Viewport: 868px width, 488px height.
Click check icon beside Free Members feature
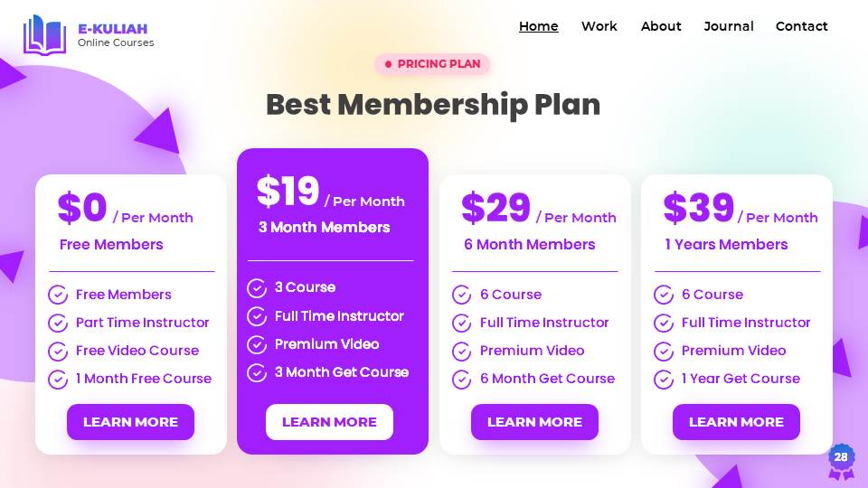58,295
